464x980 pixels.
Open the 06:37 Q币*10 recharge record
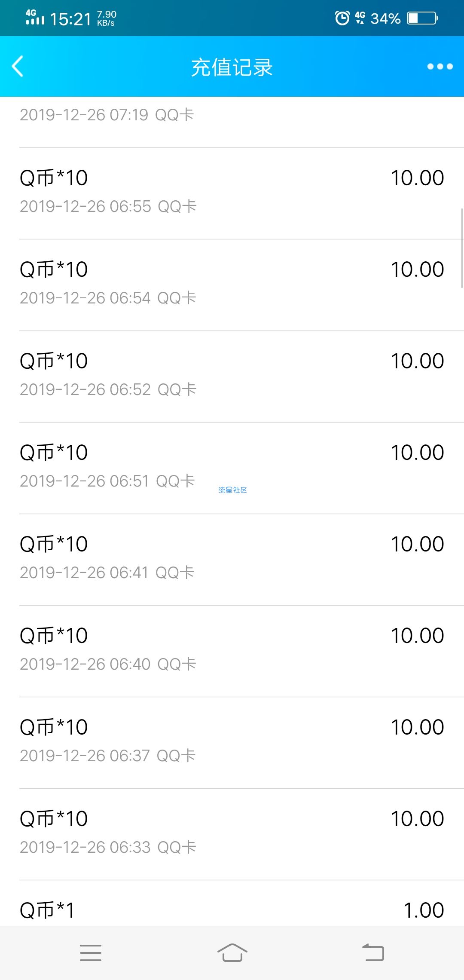click(x=232, y=743)
